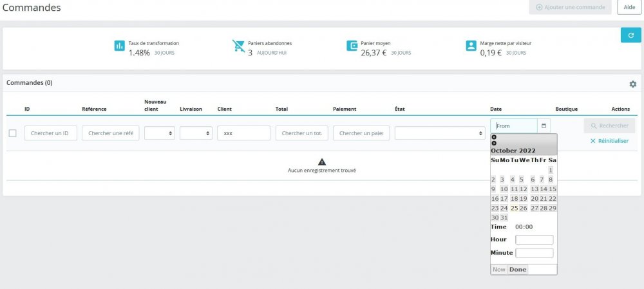The height and width of the screenshot is (289, 644).
Task: Sort by the ID column header
Action: tap(27, 109)
